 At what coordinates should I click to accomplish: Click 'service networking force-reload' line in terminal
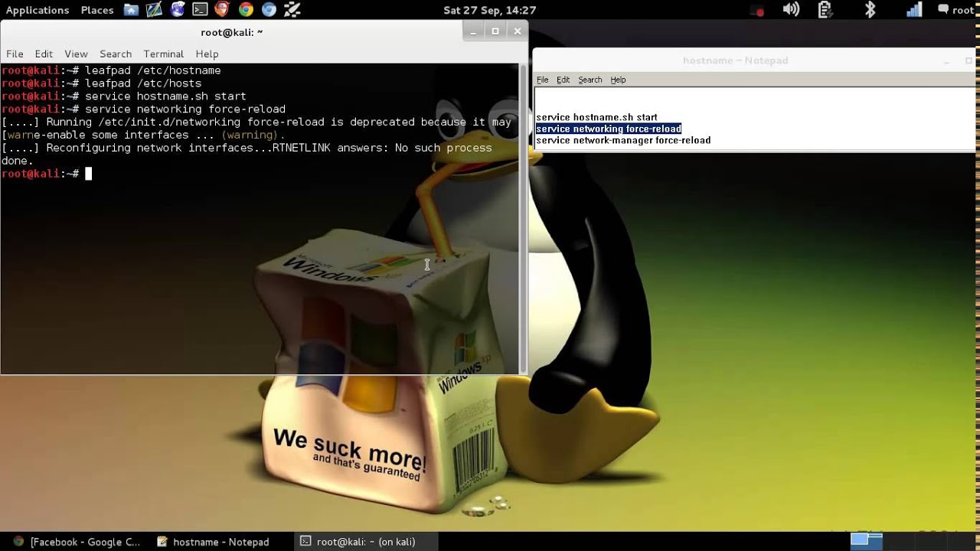click(x=143, y=109)
